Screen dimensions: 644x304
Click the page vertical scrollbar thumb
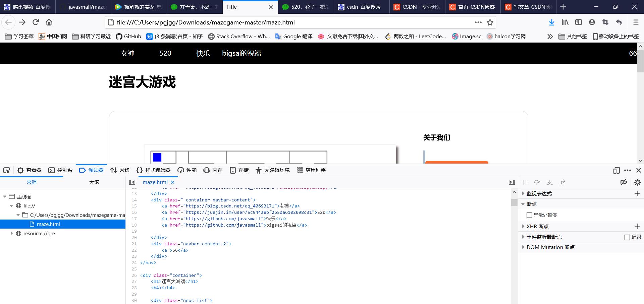tap(640, 61)
